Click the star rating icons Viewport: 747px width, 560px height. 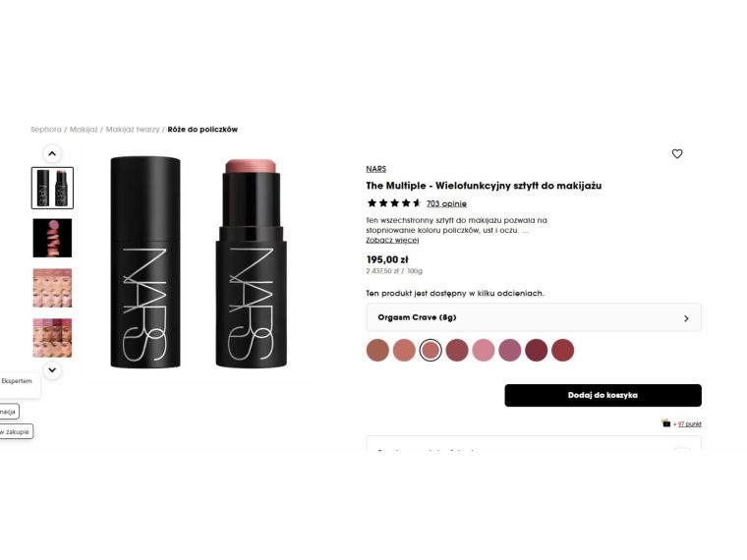click(x=394, y=203)
